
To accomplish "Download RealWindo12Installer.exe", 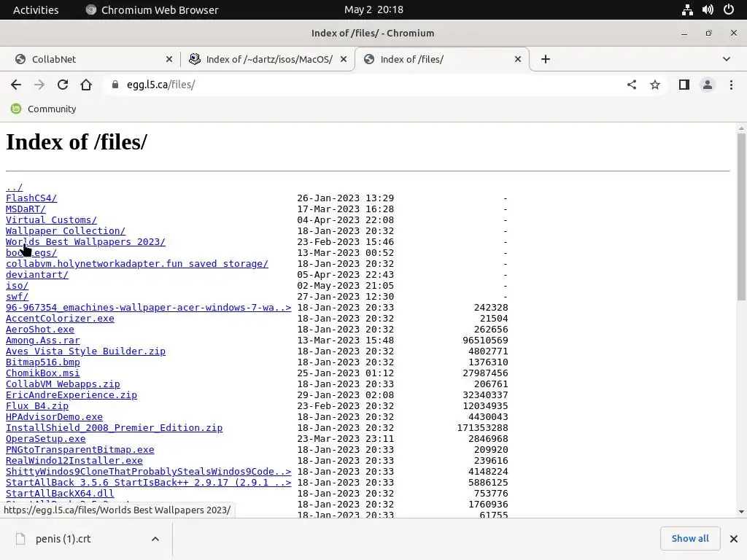I will (74, 461).
